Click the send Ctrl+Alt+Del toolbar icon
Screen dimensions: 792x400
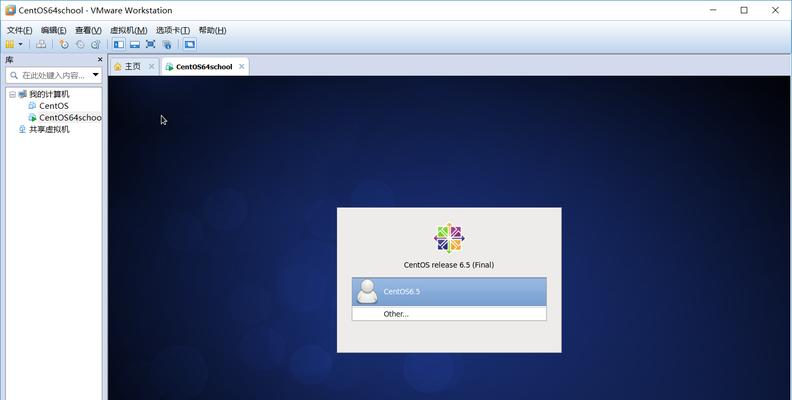(41, 44)
